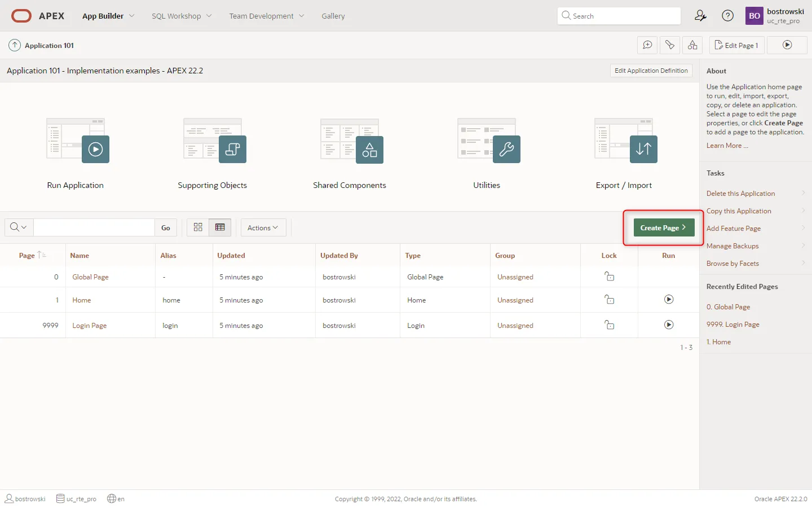
Task: Open the Login Page link in table
Action: point(89,326)
